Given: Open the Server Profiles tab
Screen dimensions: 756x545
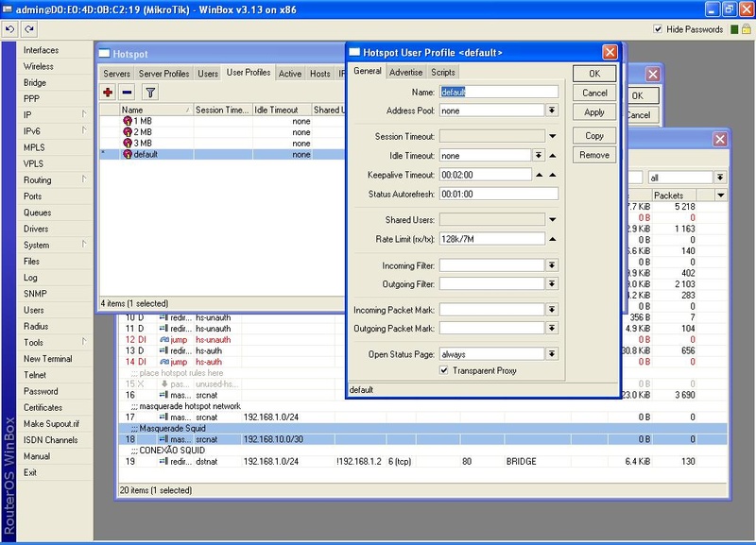Looking at the screenshot, I should [163, 74].
